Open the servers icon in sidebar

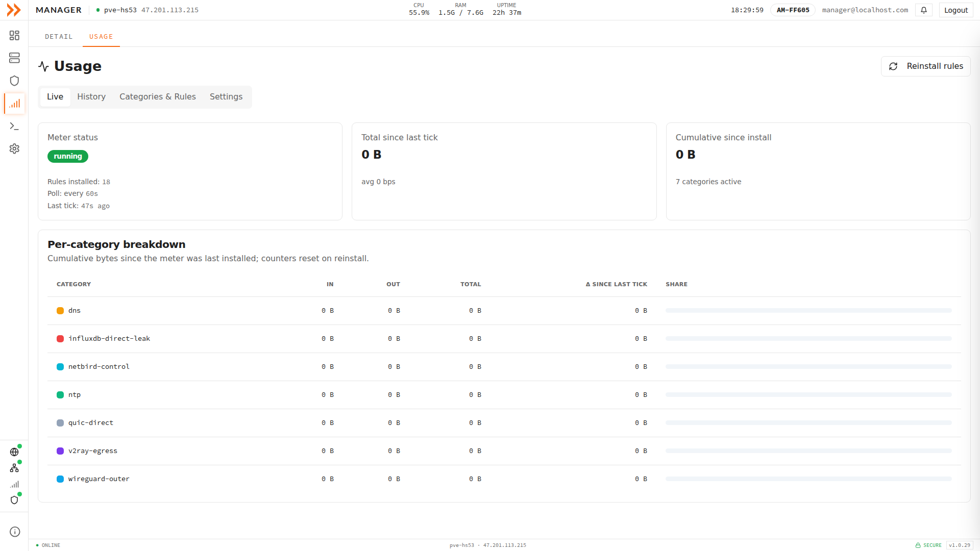point(14,58)
